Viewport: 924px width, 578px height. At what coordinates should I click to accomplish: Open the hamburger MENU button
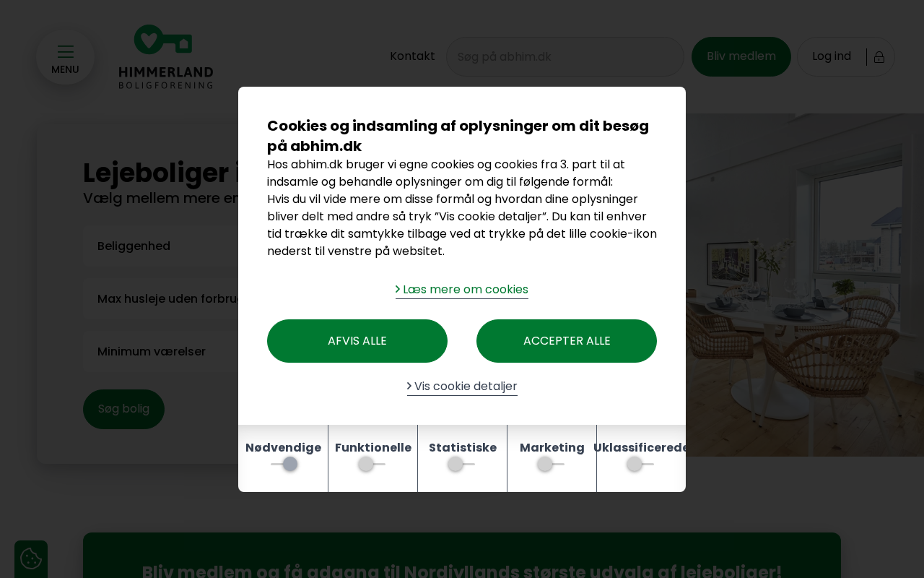point(65,57)
